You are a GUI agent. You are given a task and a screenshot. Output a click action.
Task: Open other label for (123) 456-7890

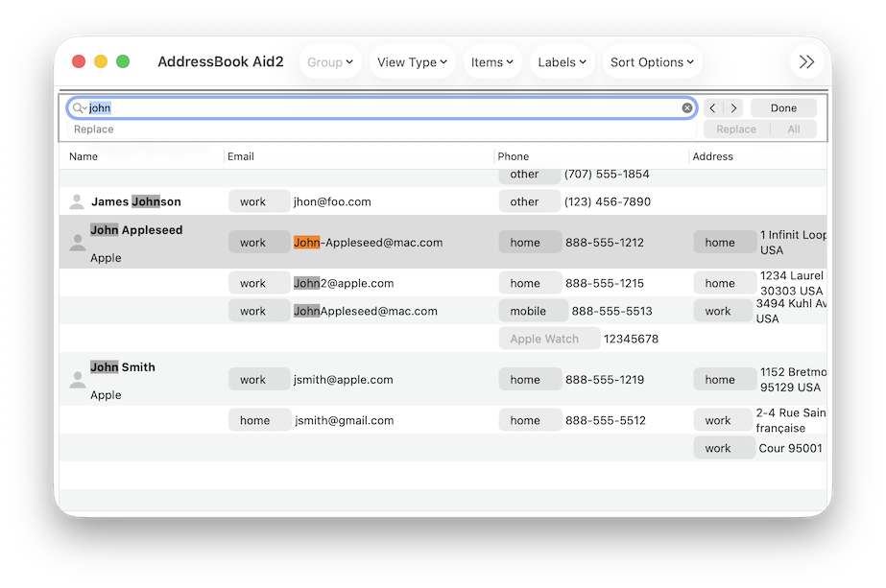tap(530, 201)
